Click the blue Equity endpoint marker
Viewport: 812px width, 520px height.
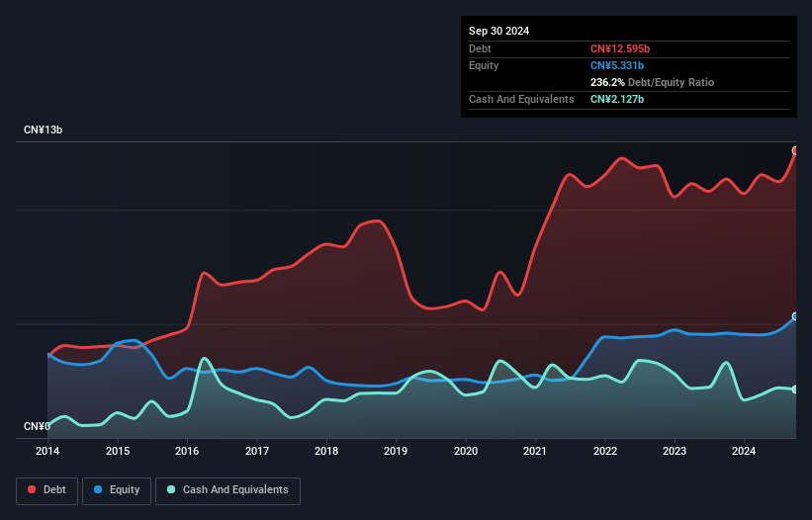(795, 316)
